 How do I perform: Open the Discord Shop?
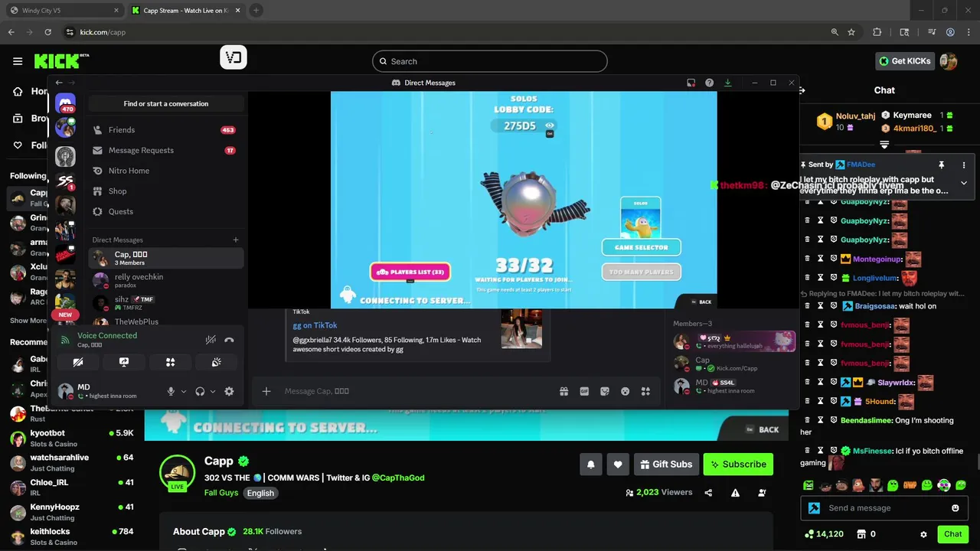[x=166, y=191]
